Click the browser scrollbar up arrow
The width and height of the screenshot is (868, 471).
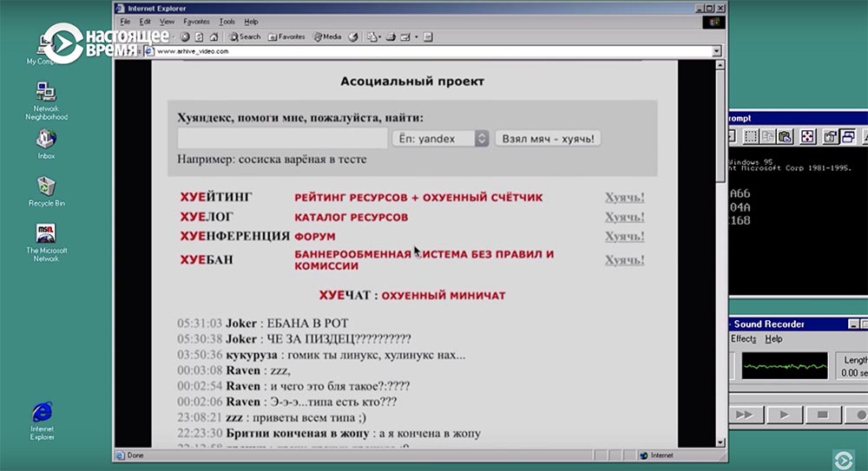(x=720, y=65)
